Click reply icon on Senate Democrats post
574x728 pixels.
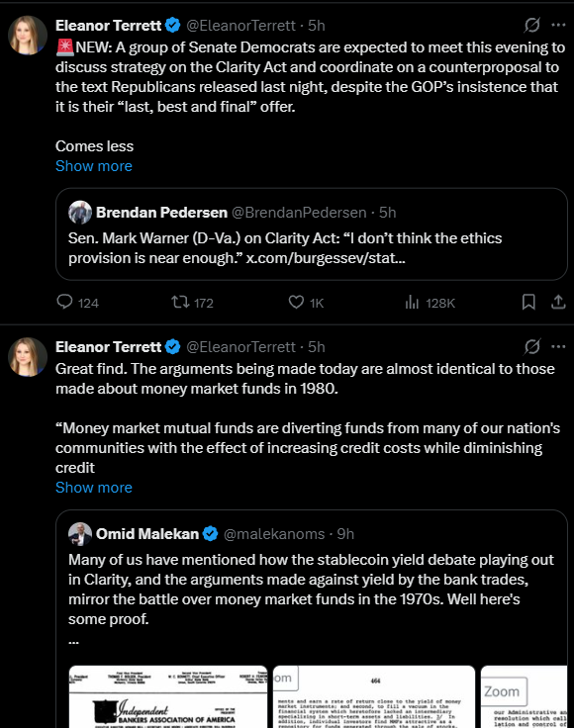[x=64, y=303]
